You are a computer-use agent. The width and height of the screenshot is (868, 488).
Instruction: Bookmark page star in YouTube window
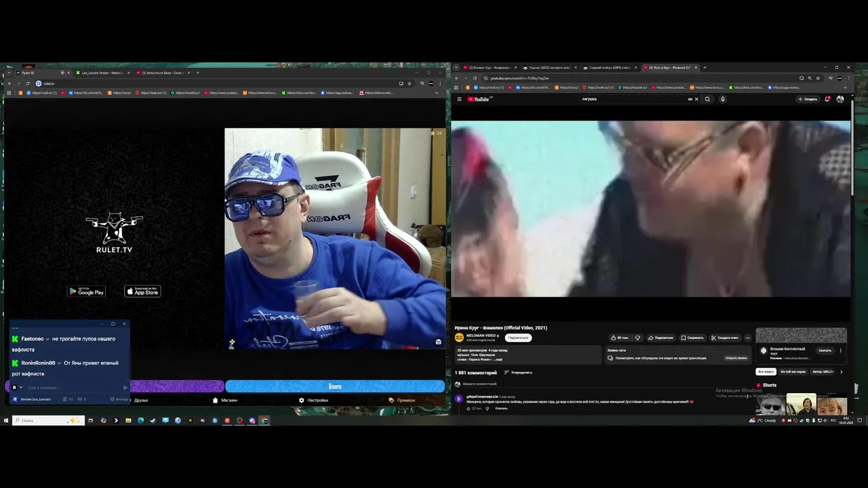point(818,78)
